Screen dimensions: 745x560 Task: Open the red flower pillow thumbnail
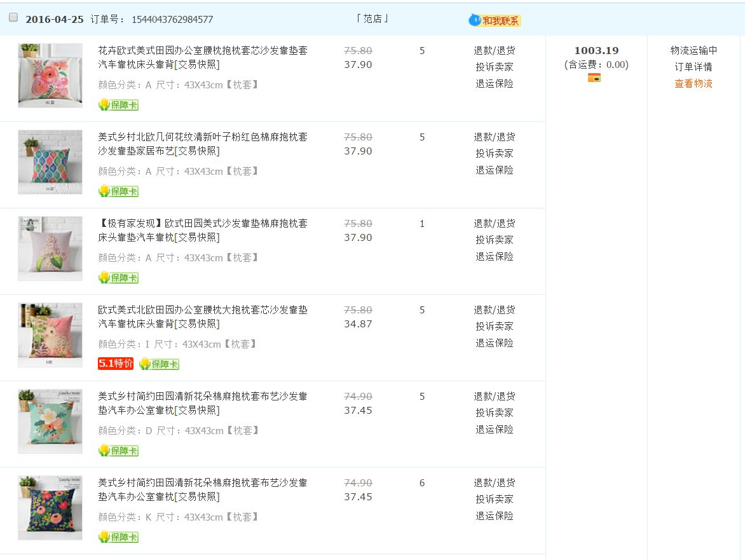[50, 76]
